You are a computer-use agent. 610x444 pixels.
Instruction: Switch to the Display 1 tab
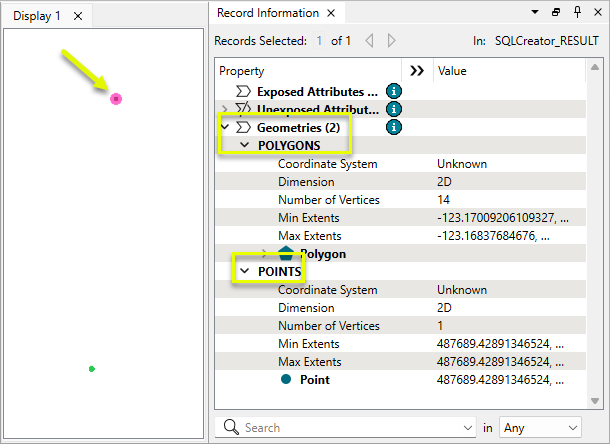(37, 15)
